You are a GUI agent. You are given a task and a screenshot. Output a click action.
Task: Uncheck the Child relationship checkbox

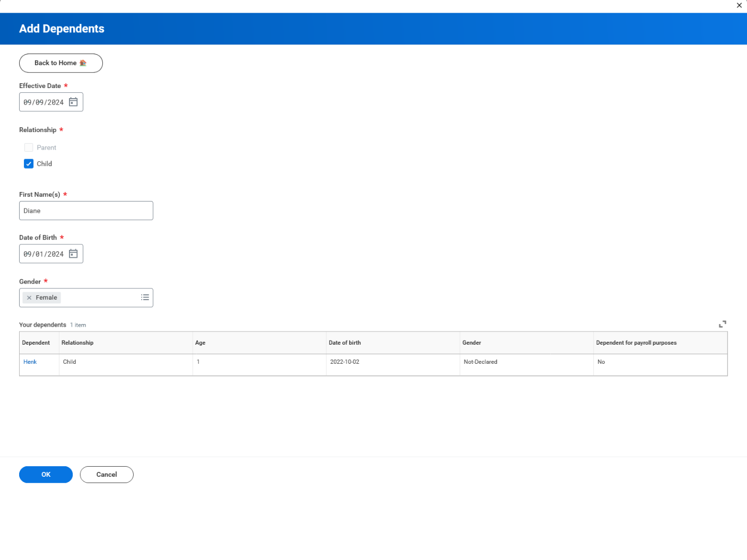click(29, 163)
